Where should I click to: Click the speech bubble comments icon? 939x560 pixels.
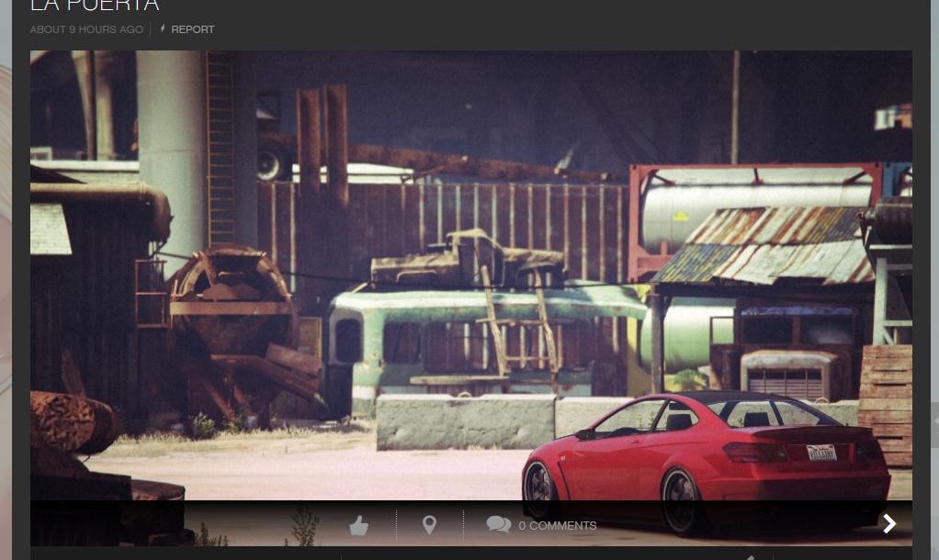tap(498, 525)
